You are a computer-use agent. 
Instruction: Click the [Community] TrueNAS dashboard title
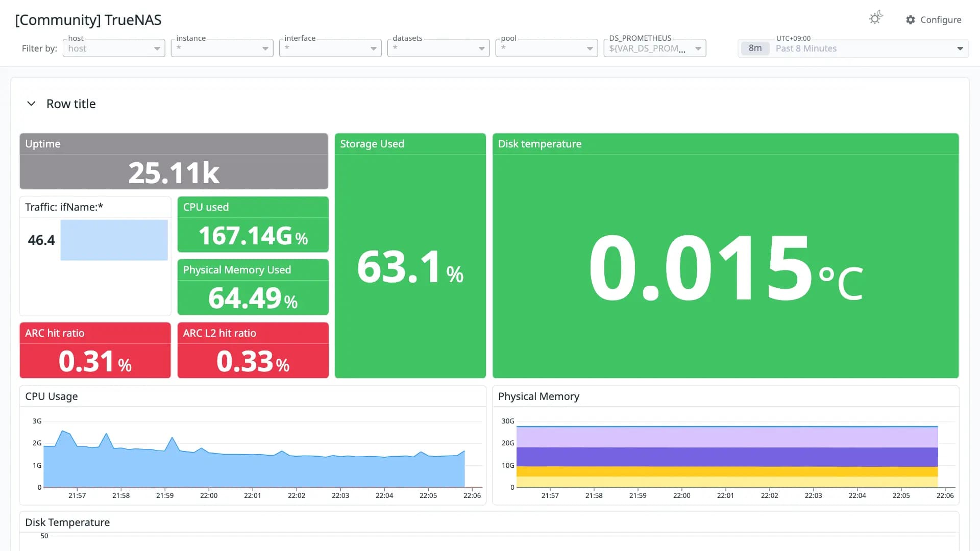pos(88,20)
